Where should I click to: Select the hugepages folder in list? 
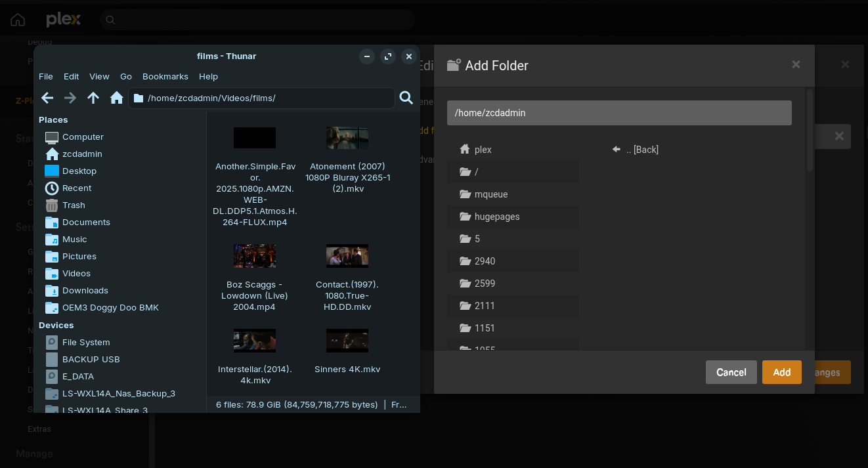point(496,217)
